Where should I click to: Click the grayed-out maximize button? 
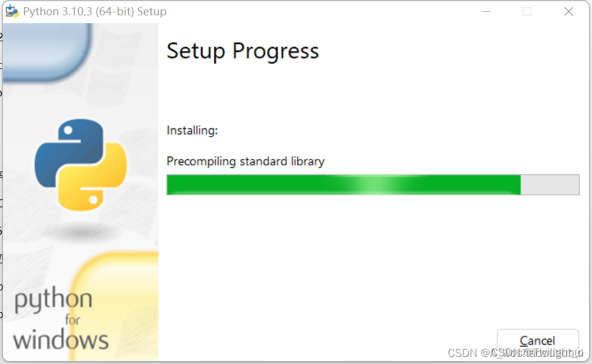point(527,12)
